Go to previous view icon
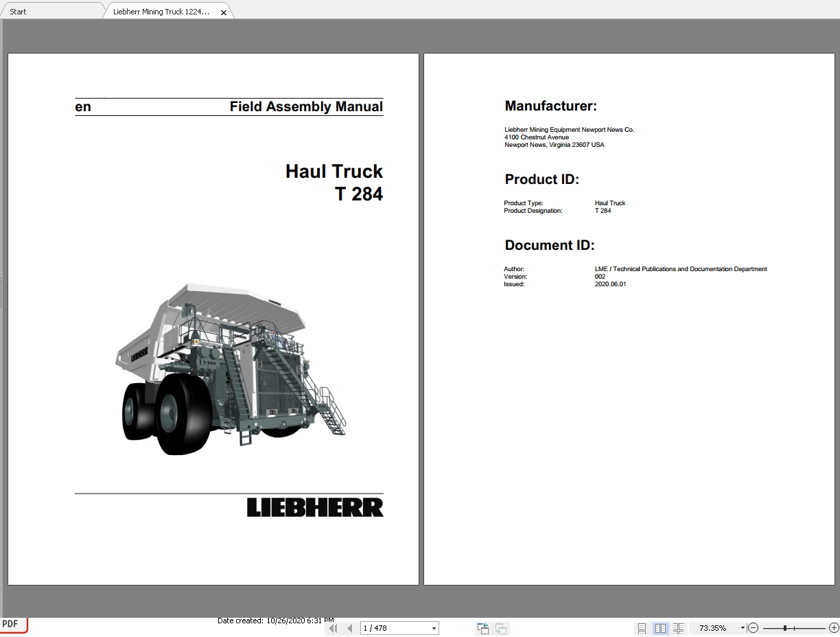The image size is (840, 637). (483, 628)
